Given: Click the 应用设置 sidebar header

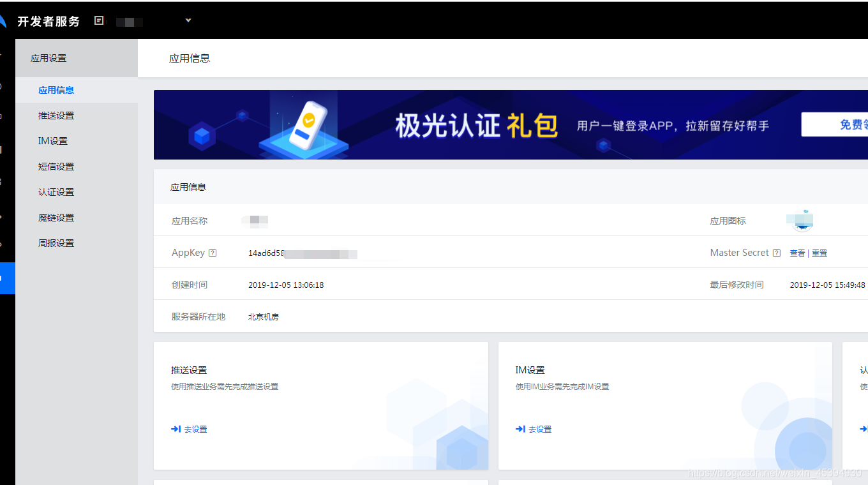Looking at the screenshot, I should [77, 58].
